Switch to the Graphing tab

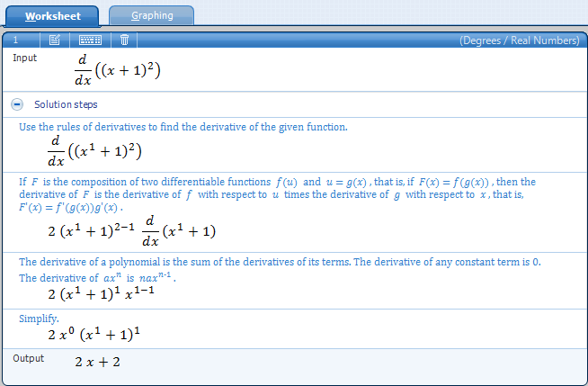151,15
